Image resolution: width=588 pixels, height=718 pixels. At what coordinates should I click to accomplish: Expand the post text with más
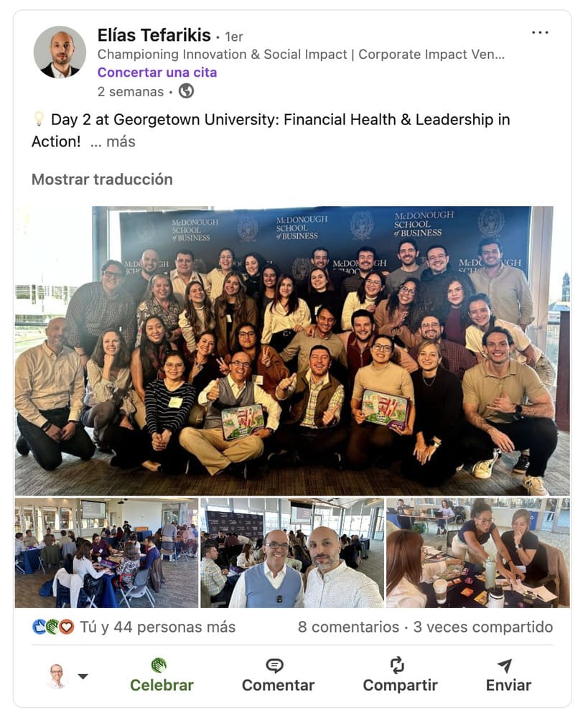(x=113, y=141)
